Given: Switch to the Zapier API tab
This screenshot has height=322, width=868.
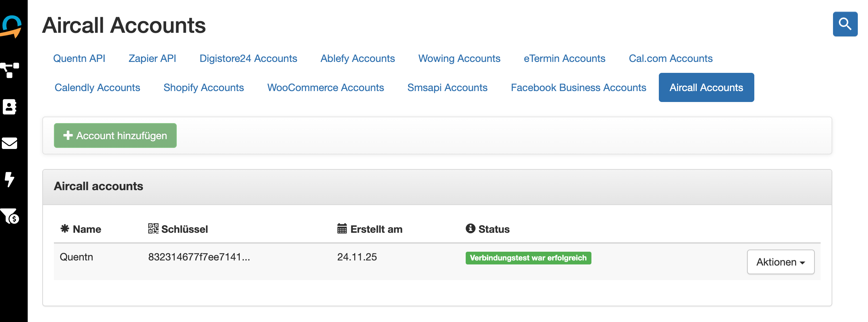Looking at the screenshot, I should tap(152, 58).
